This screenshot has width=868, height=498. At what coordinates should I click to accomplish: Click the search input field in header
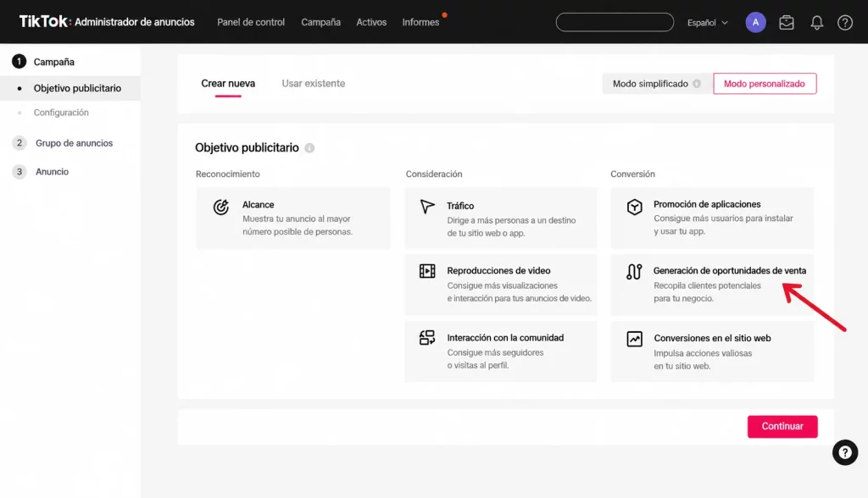pos(615,22)
